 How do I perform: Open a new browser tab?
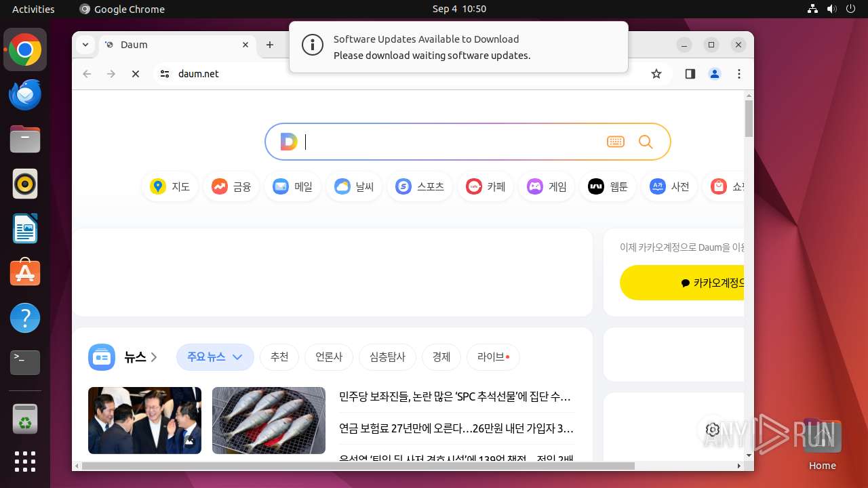pyautogui.click(x=270, y=45)
